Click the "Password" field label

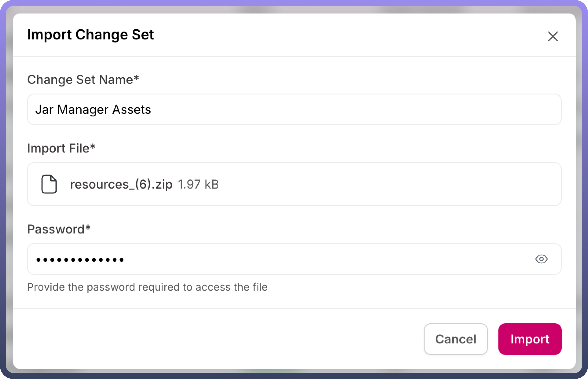[x=56, y=229]
